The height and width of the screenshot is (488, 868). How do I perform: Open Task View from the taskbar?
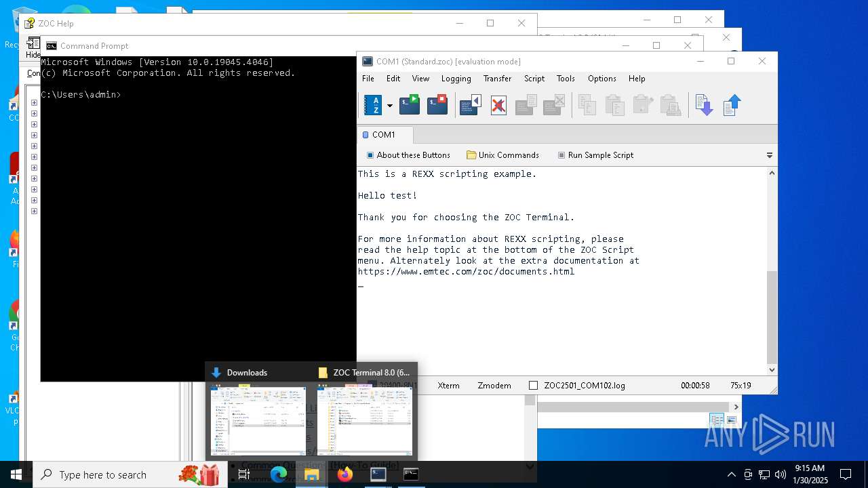point(244,474)
